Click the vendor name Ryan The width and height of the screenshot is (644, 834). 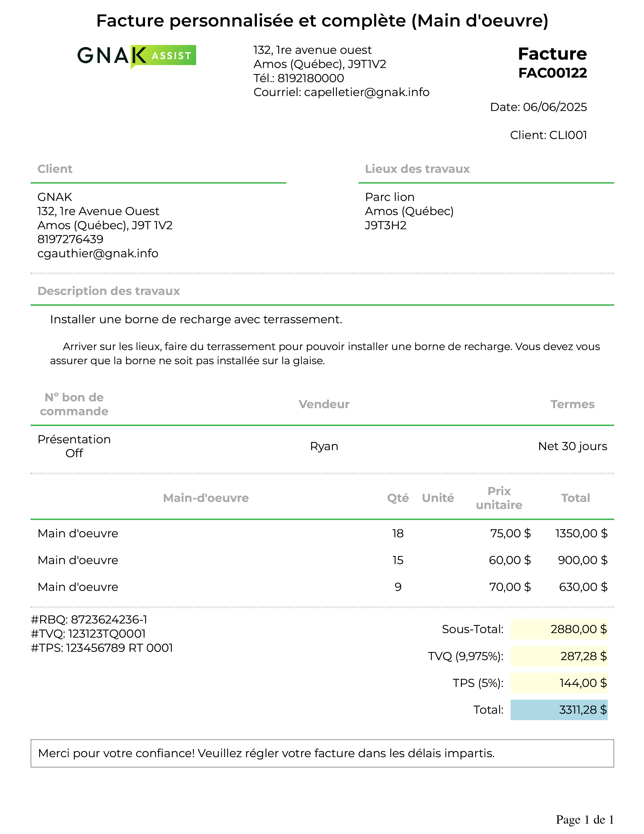[324, 446]
